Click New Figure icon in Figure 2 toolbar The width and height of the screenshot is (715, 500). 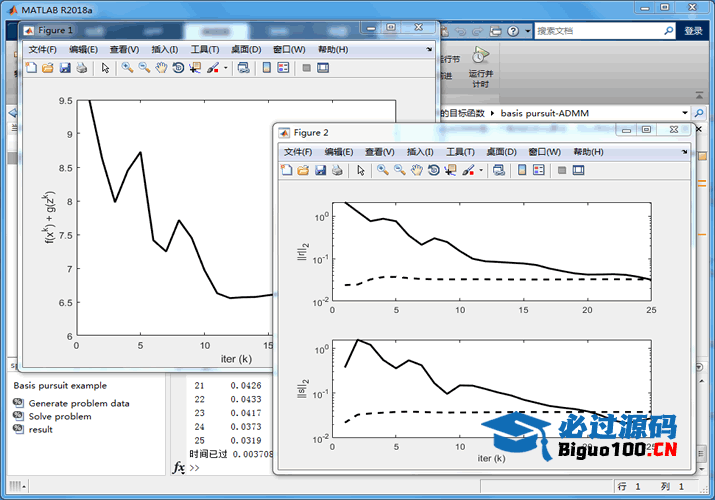[286, 170]
